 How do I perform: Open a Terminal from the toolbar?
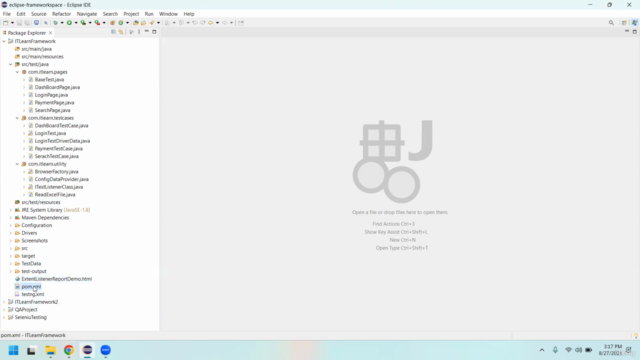(x=36, y=23)
